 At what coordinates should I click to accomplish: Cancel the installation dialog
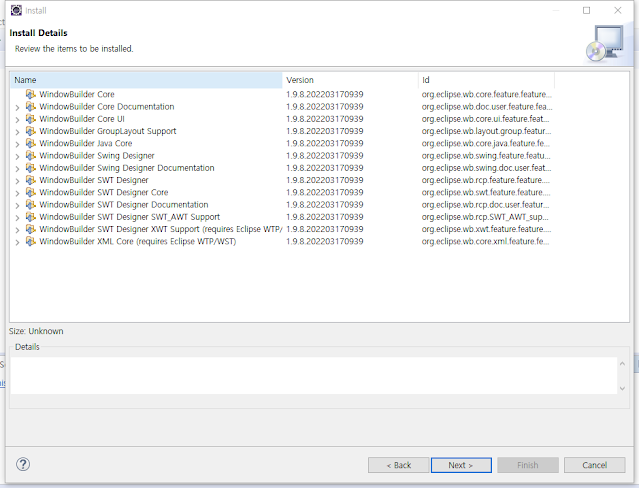coord(595,465)
